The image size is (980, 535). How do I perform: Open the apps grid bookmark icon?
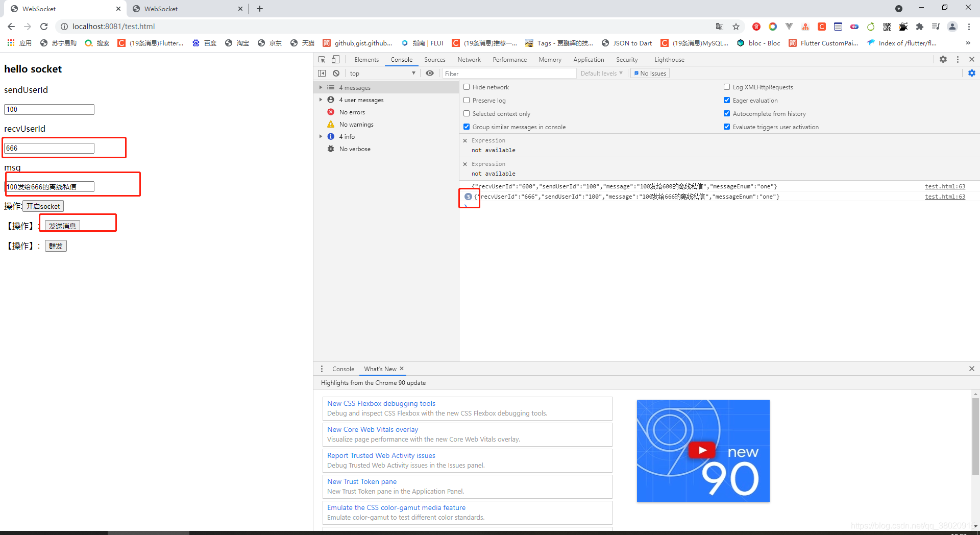click(x=11, y=43)
